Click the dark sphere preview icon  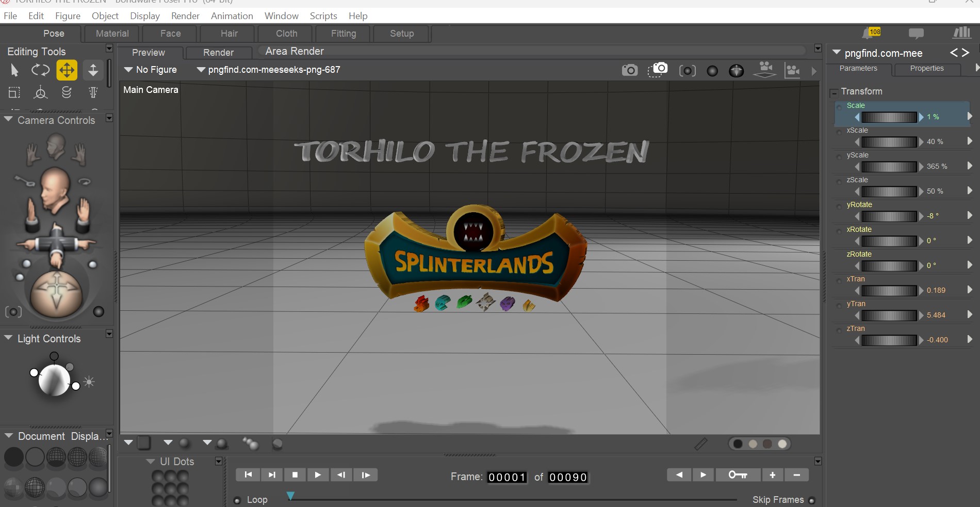pos(712,71)
